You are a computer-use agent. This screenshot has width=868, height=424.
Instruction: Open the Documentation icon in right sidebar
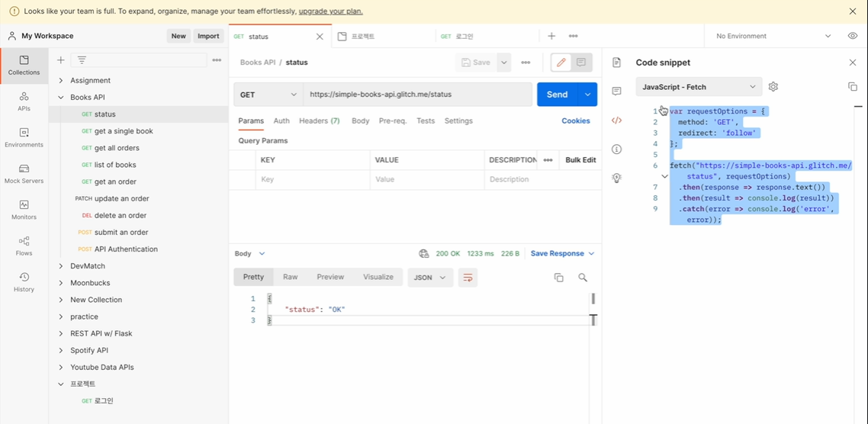pos(617,63)
